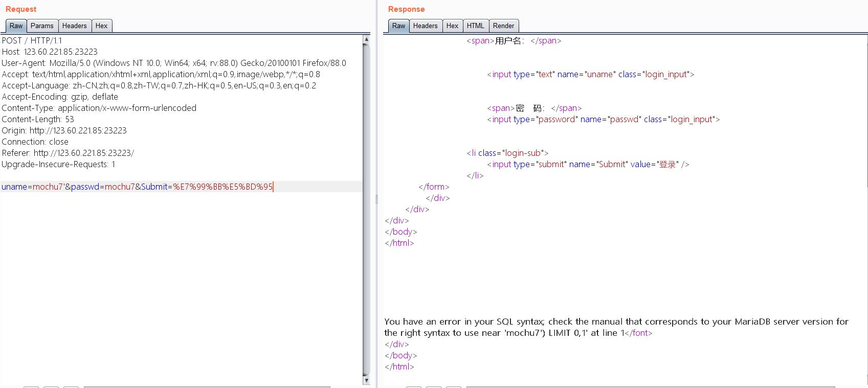Screen dimensions: 868x388
Task: Click the uname input tag line in response
Action: point(591,74)
